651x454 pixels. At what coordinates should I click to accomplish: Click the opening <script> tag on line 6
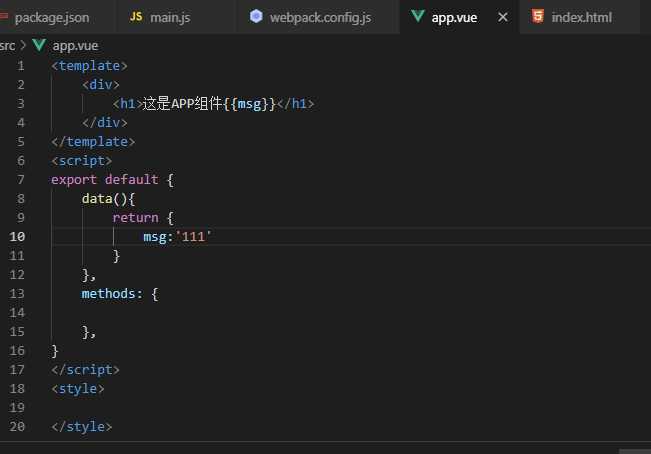[82, 161]
